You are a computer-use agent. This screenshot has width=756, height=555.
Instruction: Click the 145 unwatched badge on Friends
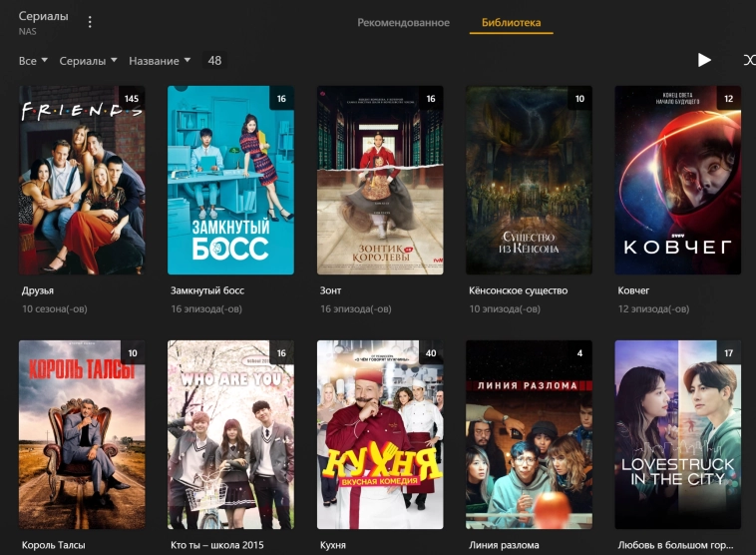click(132, 98)
